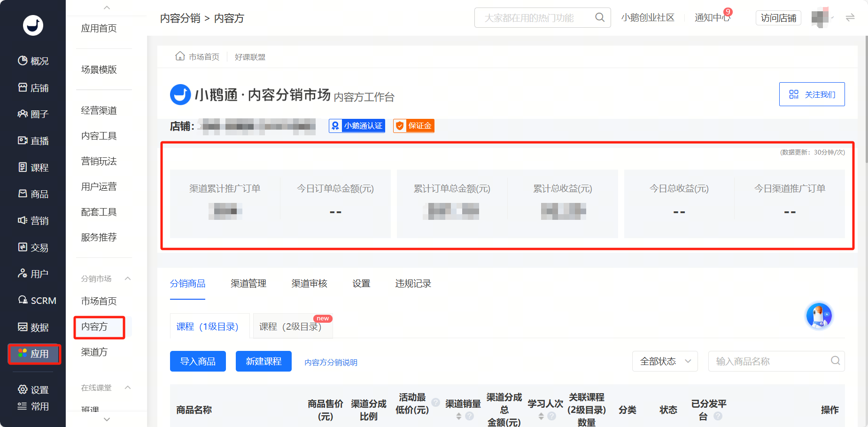Open 小鹅创业社区 link

point(648,18)
